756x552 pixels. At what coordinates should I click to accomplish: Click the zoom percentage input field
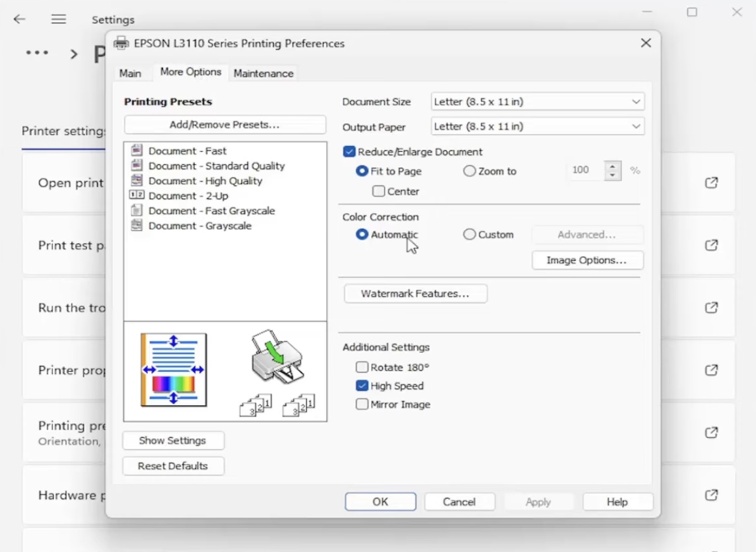[x=585, y=170]
